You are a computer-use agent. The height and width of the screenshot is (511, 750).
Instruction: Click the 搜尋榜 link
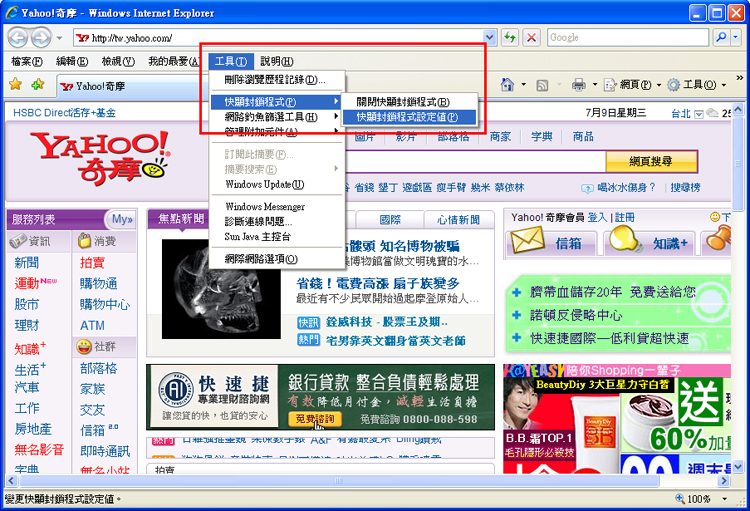(685, 188)
